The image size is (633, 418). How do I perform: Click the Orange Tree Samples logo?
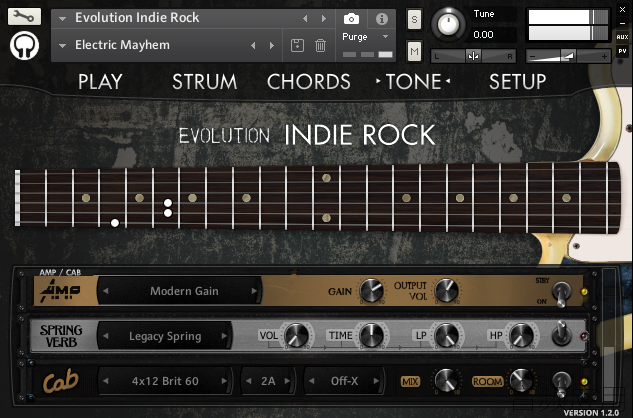click(x=25, y=46)
